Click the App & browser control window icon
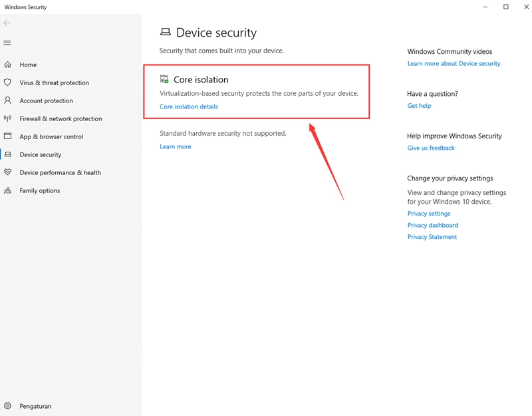The width and height of the screenshot is (532, 416). click(7, 136)
